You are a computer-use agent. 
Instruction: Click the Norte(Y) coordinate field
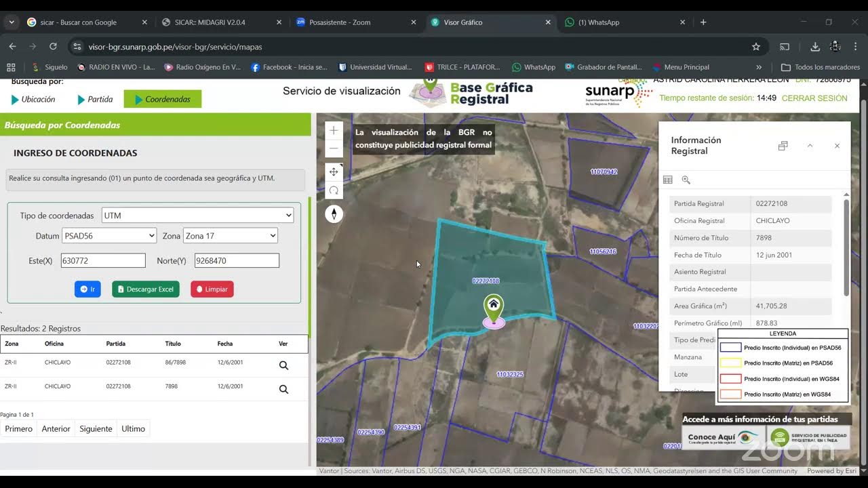point(237,260)
